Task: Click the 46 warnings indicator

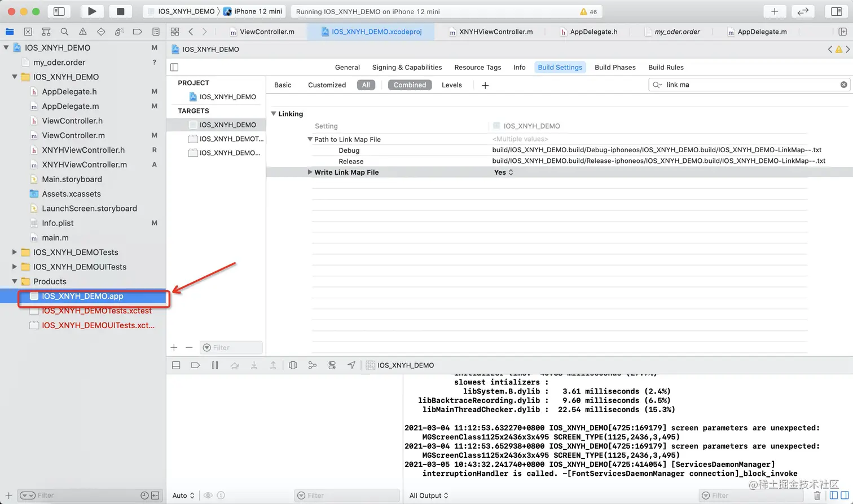Action: pos(588,11)
